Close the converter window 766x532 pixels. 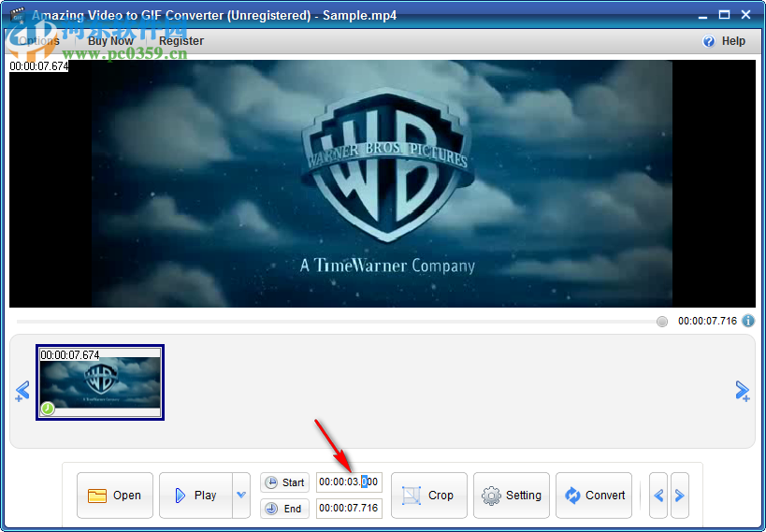point(746,15)
